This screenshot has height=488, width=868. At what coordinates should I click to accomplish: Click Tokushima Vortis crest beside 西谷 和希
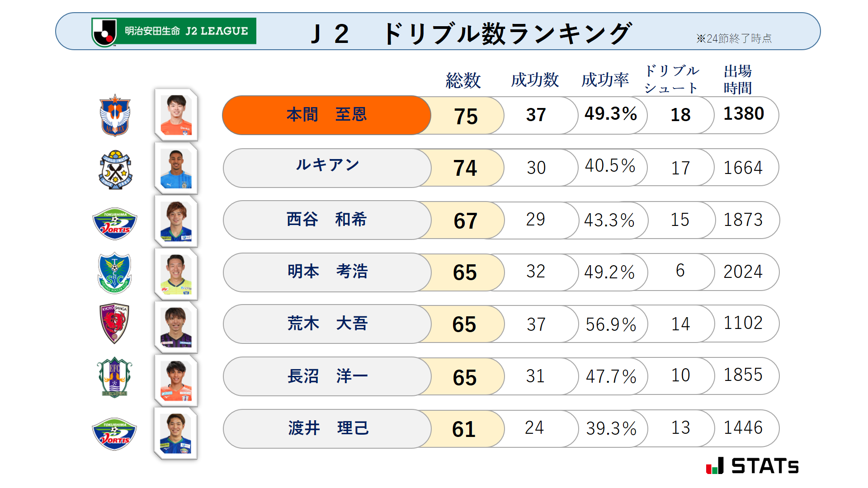[x=115, y=224]
